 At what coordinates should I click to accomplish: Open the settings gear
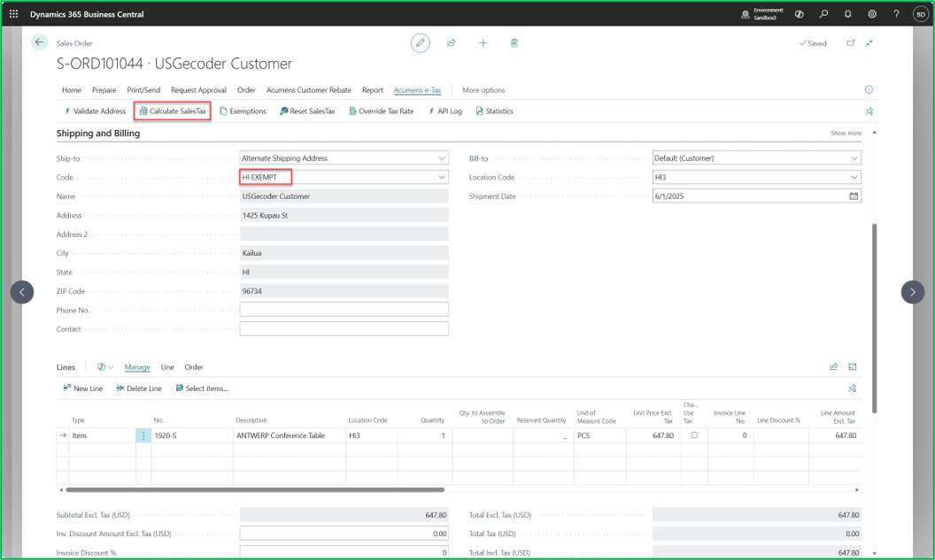(x=872, y=13)
